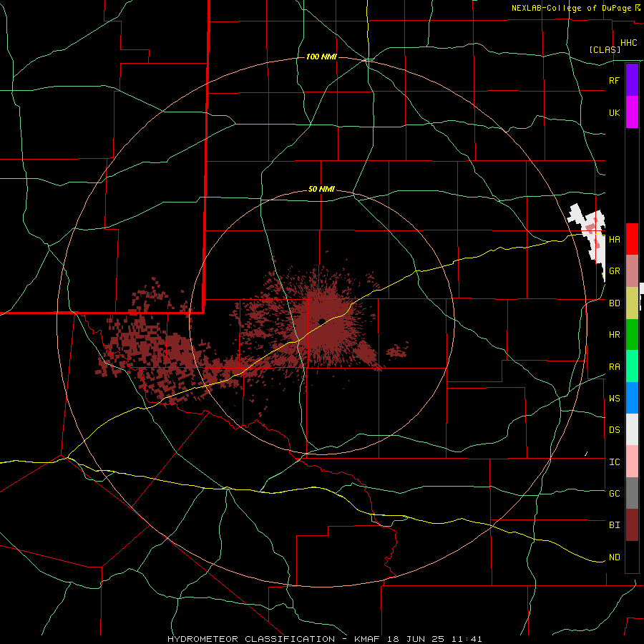Click the brown BI legend swatch
Viewport: 644px width, 644px height.
coord(632,525)
